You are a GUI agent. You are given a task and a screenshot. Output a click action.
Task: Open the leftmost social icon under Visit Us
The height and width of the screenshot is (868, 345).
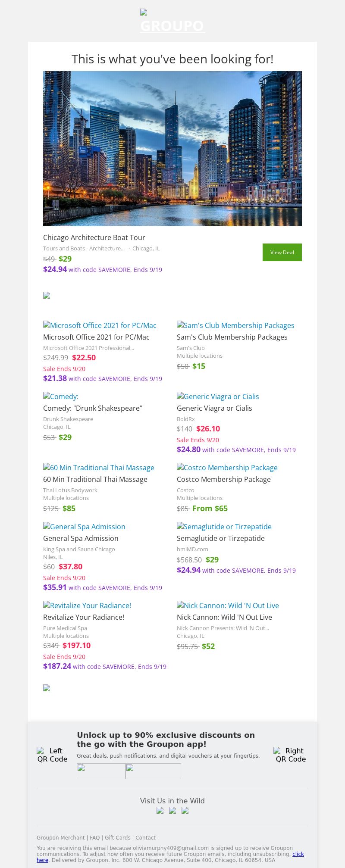pyautogui.click(x=160, y=810)
